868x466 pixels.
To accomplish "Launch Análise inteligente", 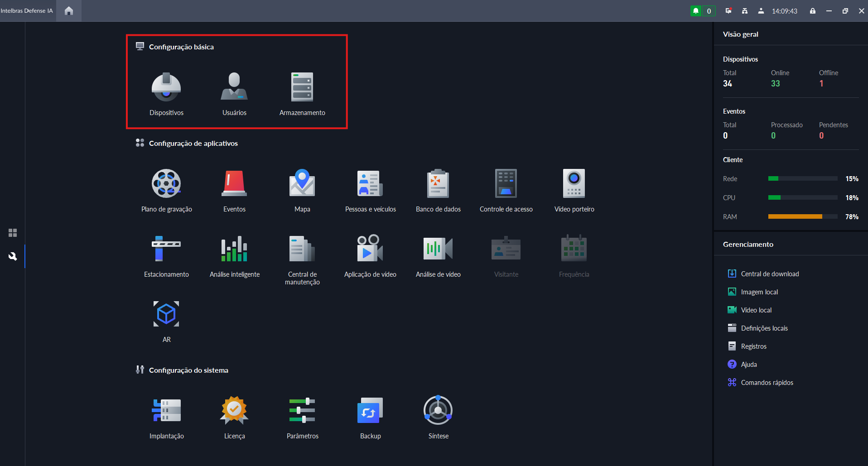I will pyautogui.click(x=234, y=249).
